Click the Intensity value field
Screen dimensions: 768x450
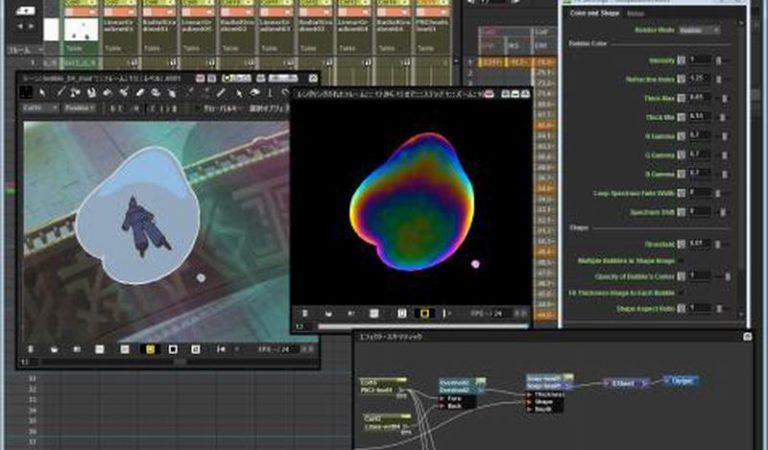(699, 60)
